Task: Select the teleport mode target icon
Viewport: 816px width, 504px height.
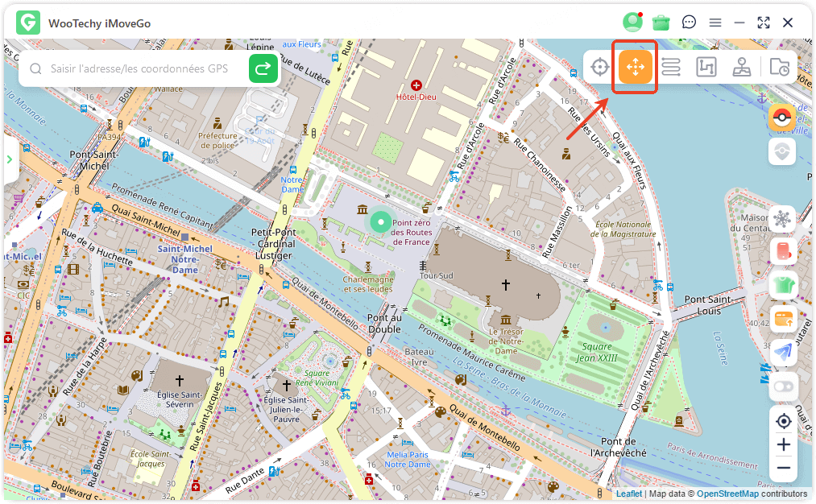Action: 599,68
